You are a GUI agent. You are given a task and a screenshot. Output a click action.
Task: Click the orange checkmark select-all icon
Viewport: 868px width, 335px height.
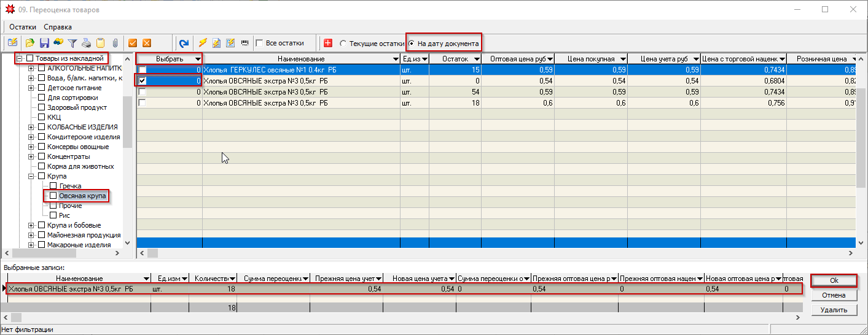[132, 43]
